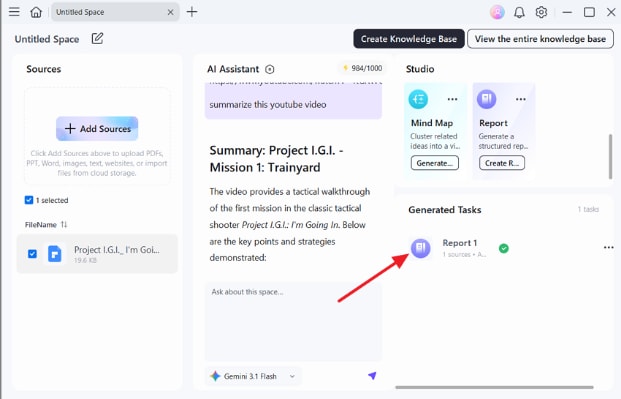Click the bottom horizontal scrollbar

tap(494, 387)
